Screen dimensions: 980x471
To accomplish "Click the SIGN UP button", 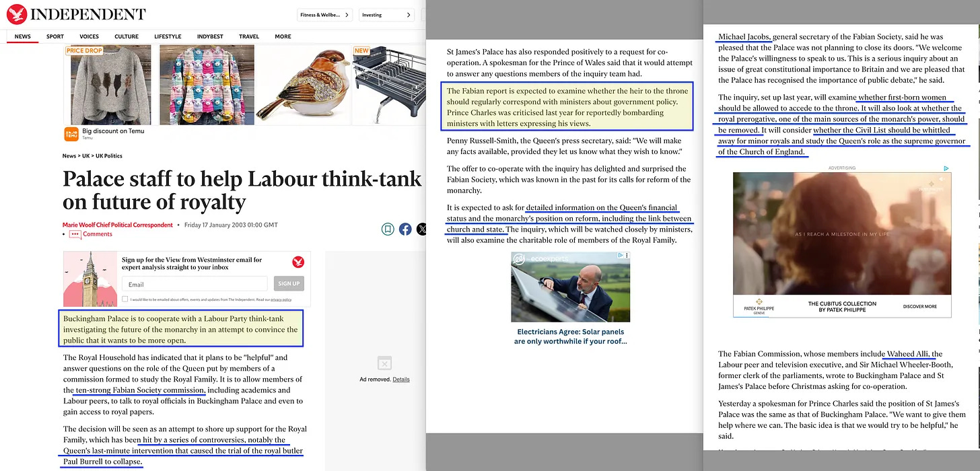I will (289, 284).
